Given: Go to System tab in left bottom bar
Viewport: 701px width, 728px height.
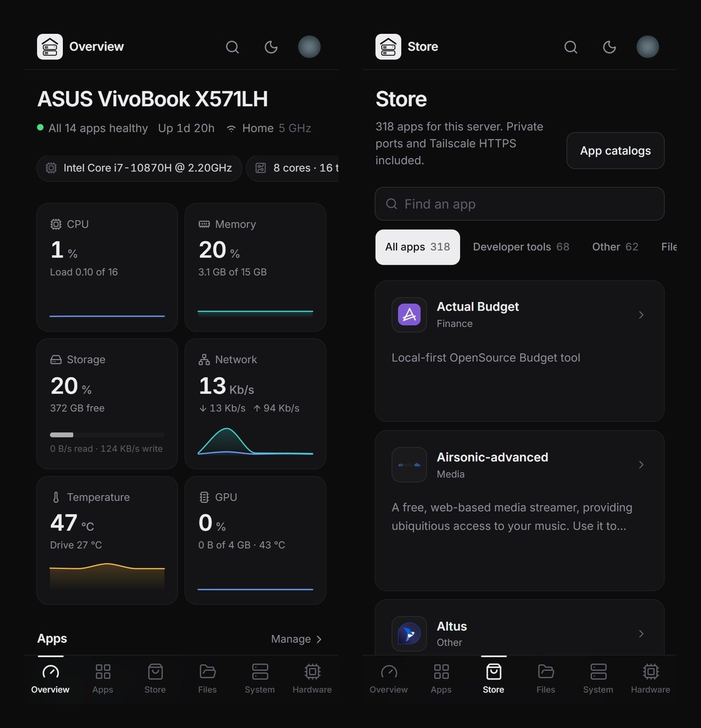Looking at the screenshot, I should pyautogui.click(x=260, y=679).
